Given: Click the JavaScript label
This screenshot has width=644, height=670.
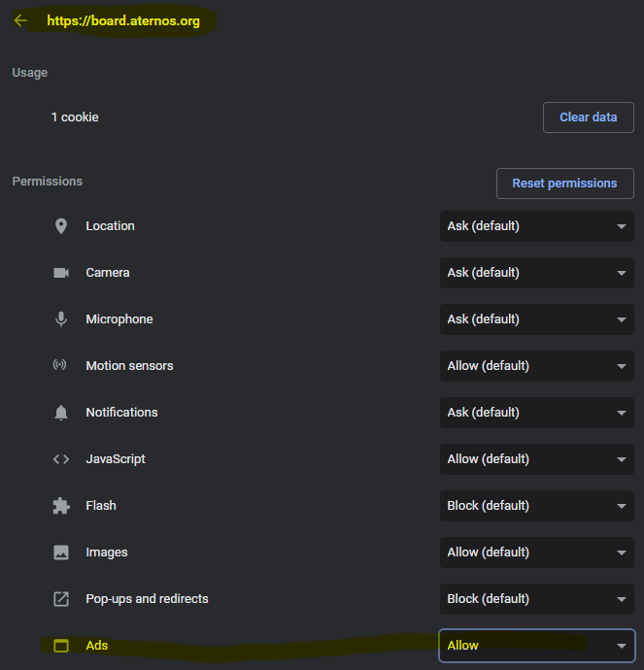Looking at the screenshot, I should pos(116,459).
